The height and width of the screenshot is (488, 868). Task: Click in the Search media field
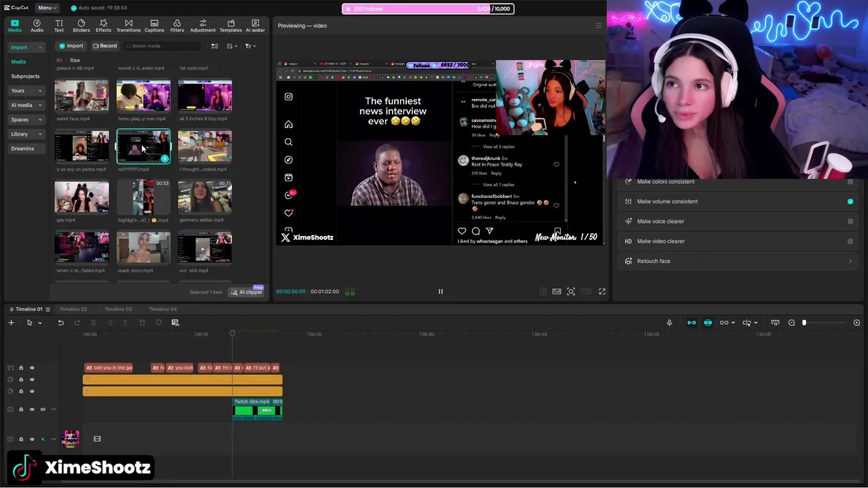click(161, 46)
